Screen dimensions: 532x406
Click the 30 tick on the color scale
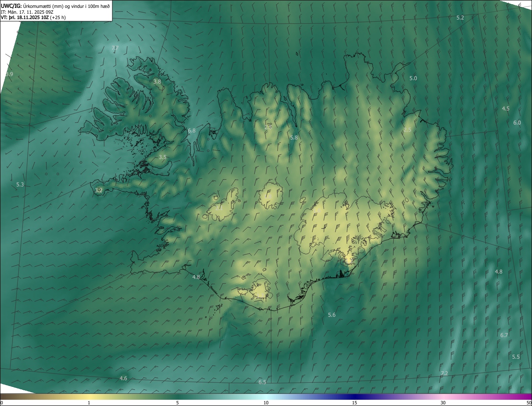click(x=443, y=403)
